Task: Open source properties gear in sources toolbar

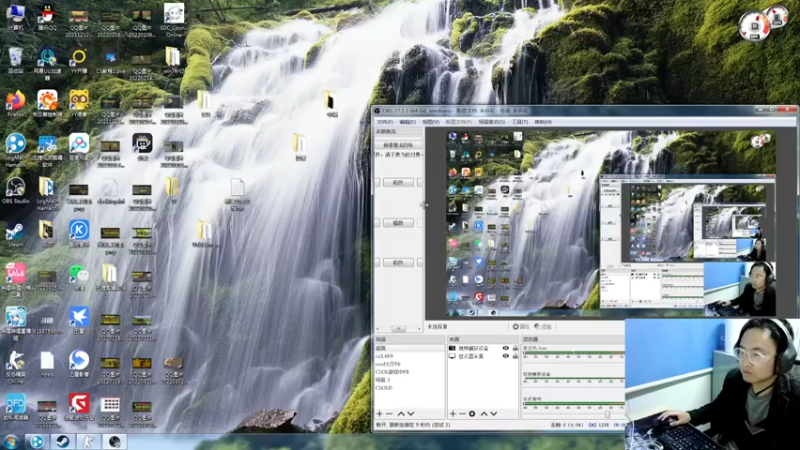Action: 472,413
